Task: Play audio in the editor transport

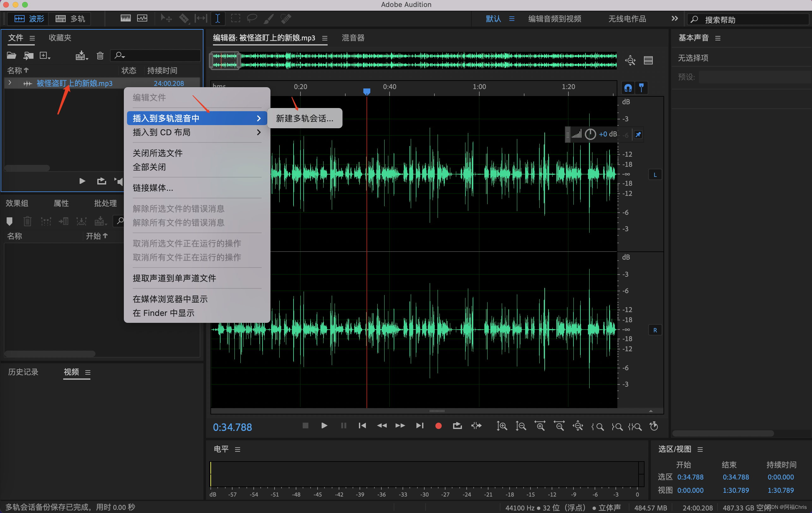Action: [x=324, y=425]
